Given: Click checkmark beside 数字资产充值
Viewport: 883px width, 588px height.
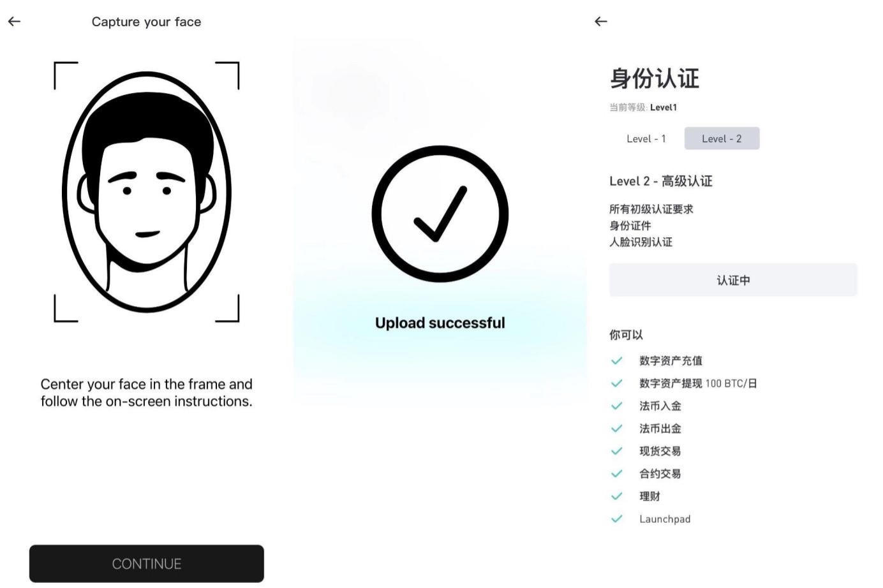Looking at the screenshot, I should pyautogui.click(x=616, y=360).
